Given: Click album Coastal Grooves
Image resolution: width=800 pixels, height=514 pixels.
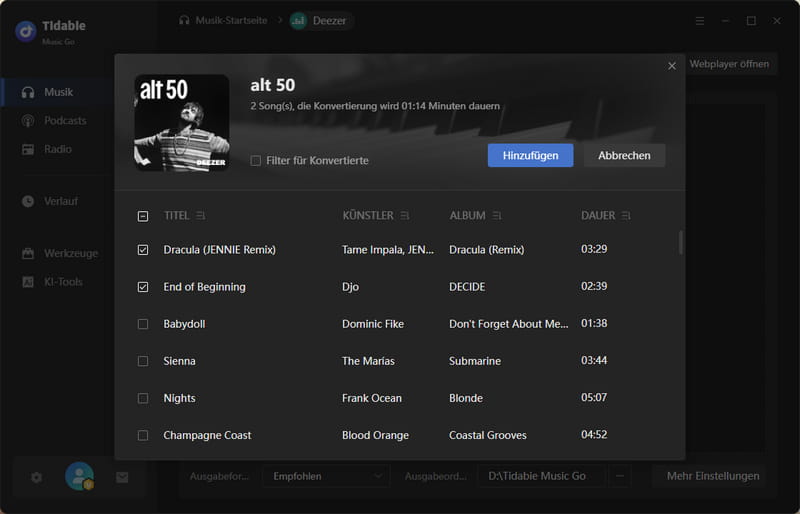Looking at the screenshot, I should tap(487, 435).
